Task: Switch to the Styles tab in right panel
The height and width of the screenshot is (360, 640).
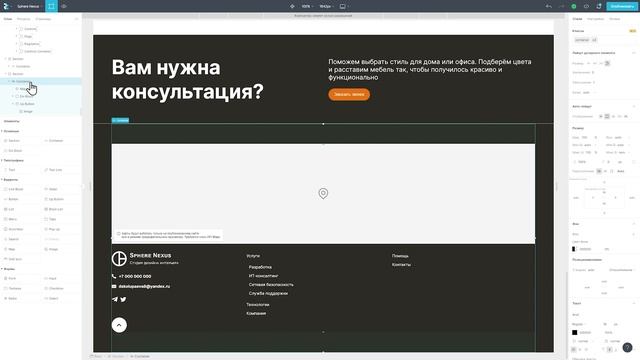Action: click(x=577, y=19)
